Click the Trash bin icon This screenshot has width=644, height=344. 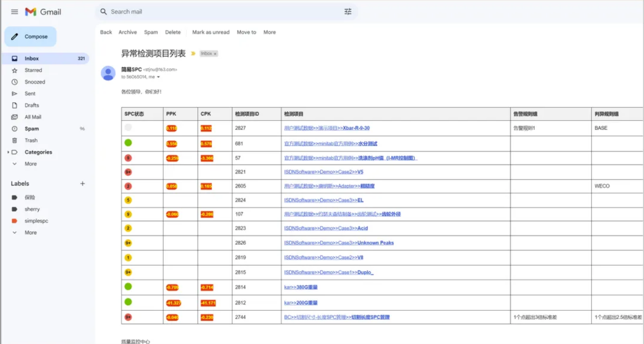(15, 141)
